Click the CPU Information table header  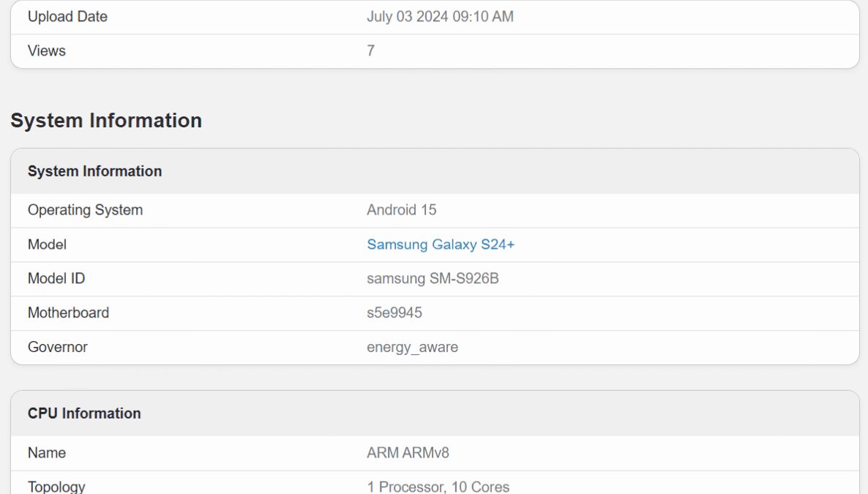pyautogui.click(x=84, y=413)
